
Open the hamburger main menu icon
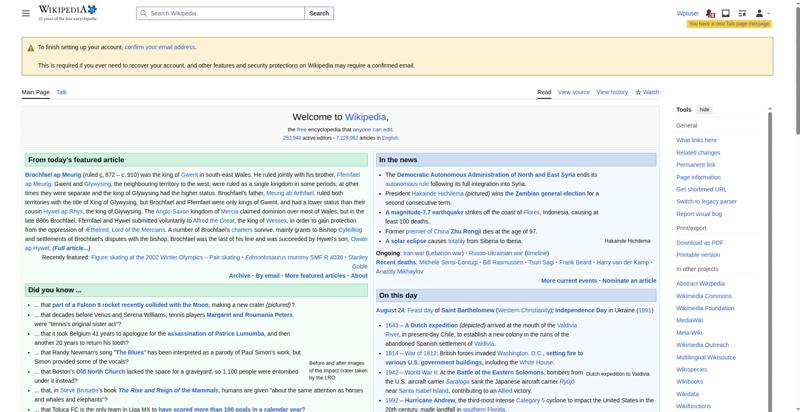(x=26, y=13)
